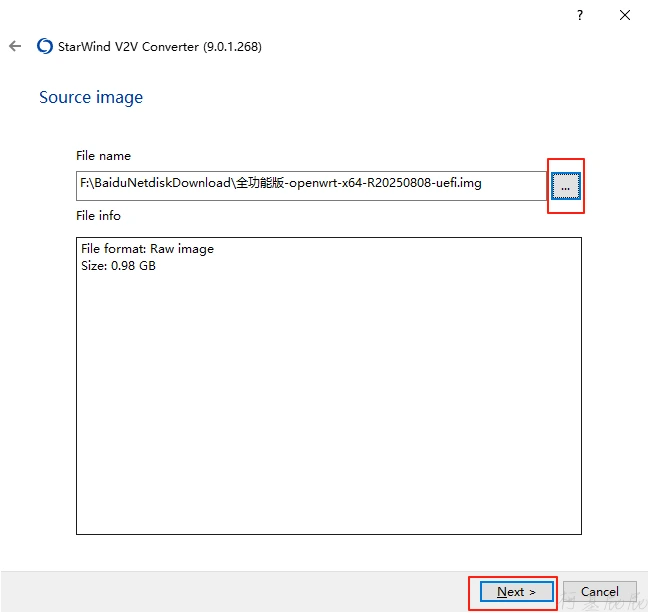Select the "File format: Raw image" line
This screenshot has height=613, width=649.
(x=147, y=249)
